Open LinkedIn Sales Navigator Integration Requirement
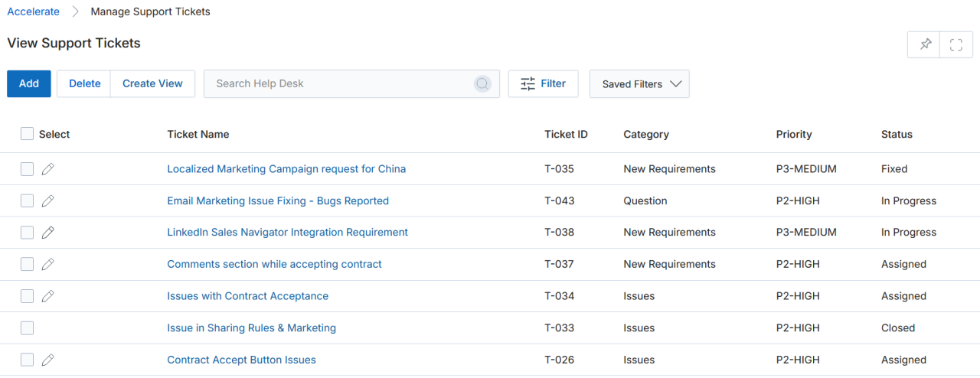This screenshot has height=378, width=980. click(x=288, y=233)
